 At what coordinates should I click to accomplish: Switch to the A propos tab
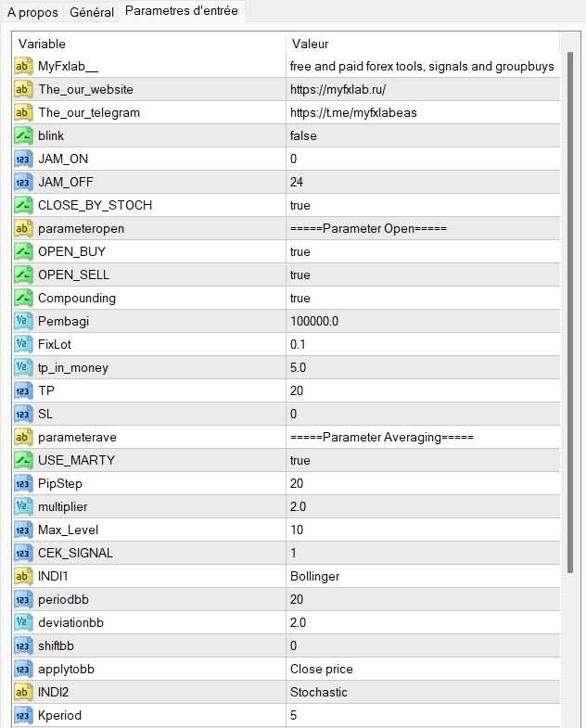point(32,13)
